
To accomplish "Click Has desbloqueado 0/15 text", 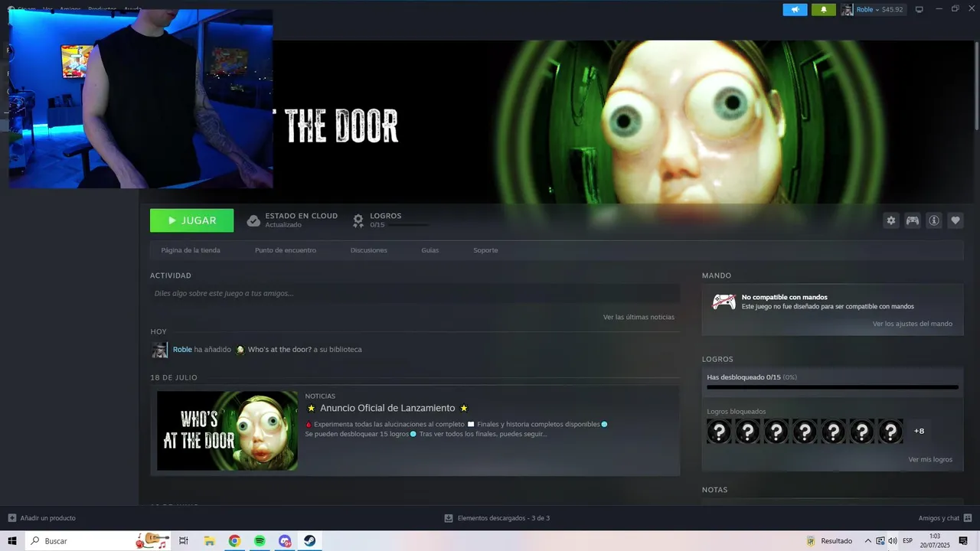I will [743, 377].
